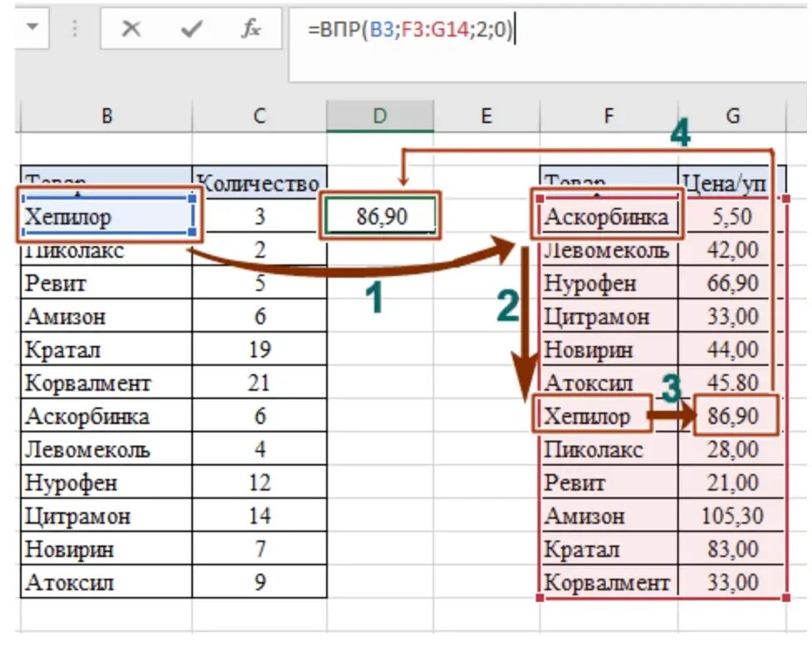Select 'Новирин' in column B
The image size is (812, 656).
[x=106, y=549]
